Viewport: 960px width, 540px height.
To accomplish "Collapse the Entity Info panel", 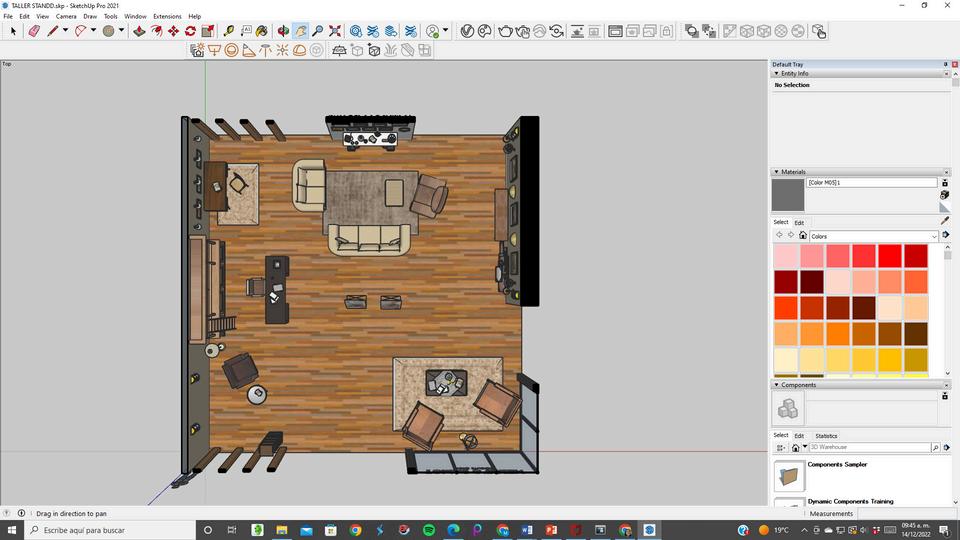I will click(777, 74).
